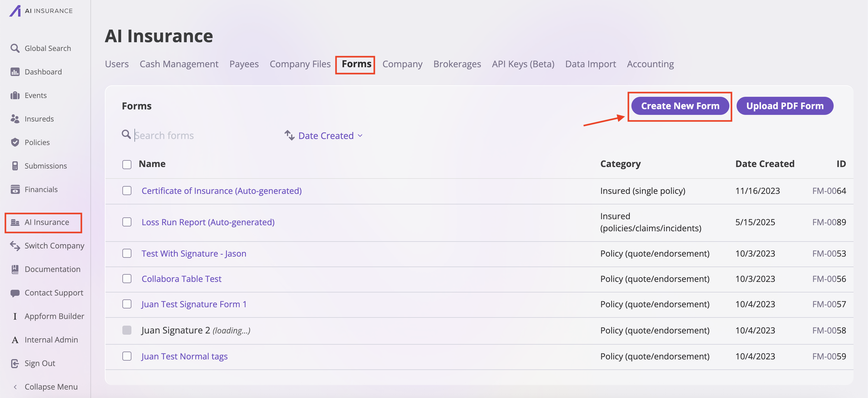Click the Upload PDF Form button
This screenshot has width=868, height=398.
click(785, 106)
